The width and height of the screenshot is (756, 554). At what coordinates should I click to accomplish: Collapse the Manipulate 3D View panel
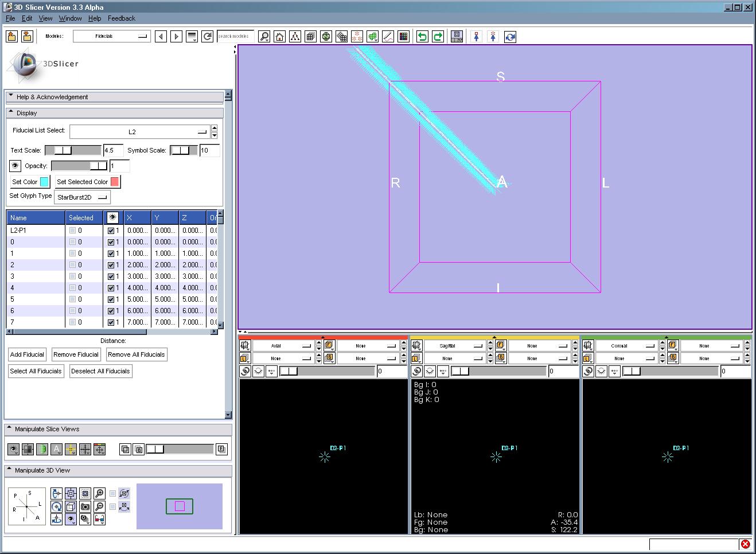9,470
